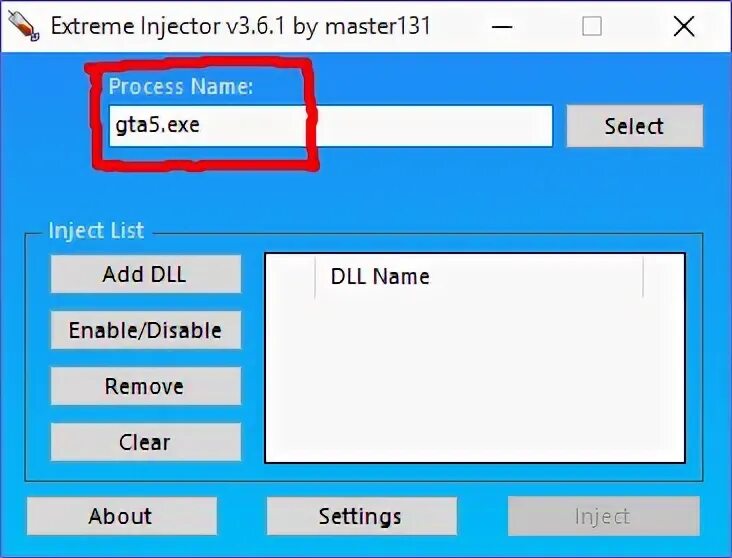This screenshot has height=558, width=732.
Task: Maximize the Extreme Injector window
Action: [x=592, y=27]
